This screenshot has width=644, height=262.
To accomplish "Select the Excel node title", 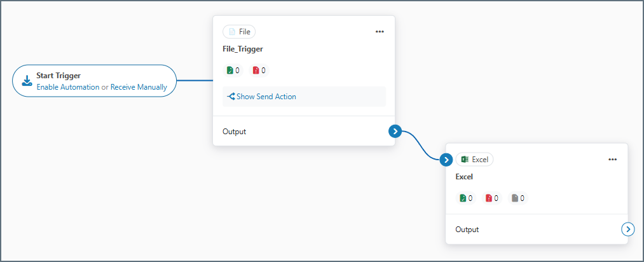I will pos(465,177).
